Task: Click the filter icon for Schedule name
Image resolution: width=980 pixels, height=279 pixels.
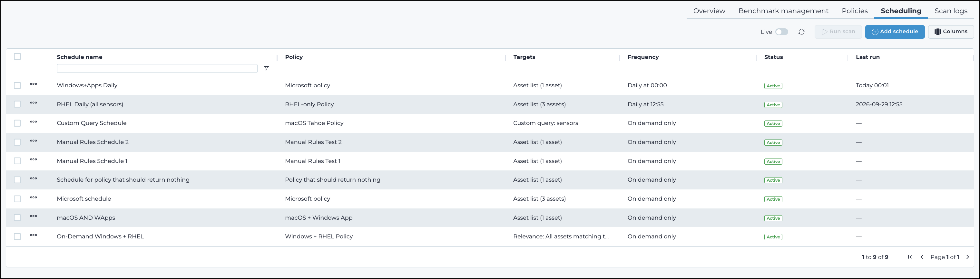Action: click(266, 68)
